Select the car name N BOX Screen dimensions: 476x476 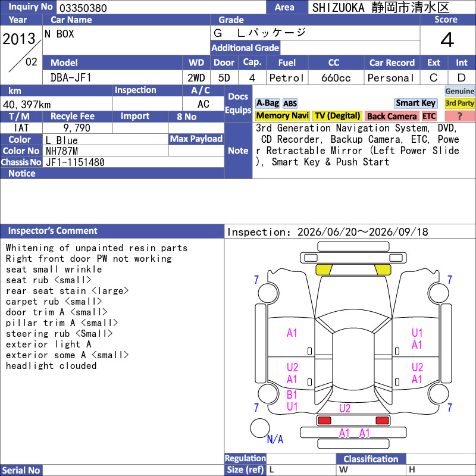pyautogui.click(x=59, y=34)
